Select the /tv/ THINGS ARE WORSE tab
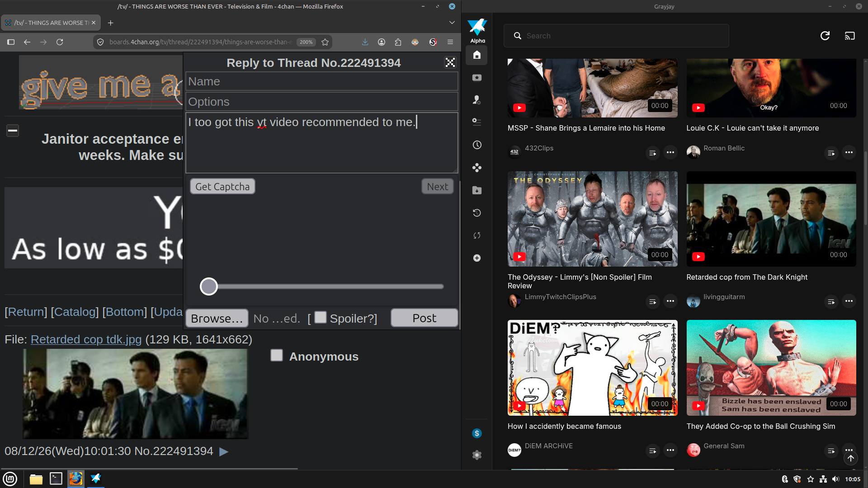868x488 pixels. click(51, 23)
